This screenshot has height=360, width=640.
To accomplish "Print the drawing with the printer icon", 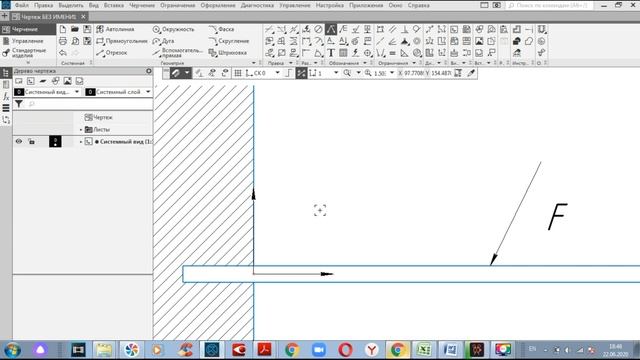I will pos(63,41).
